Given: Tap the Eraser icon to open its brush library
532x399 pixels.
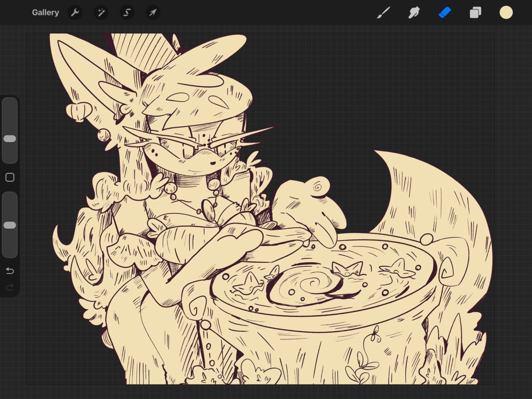Looking at the screenshot, I should 444,12.
